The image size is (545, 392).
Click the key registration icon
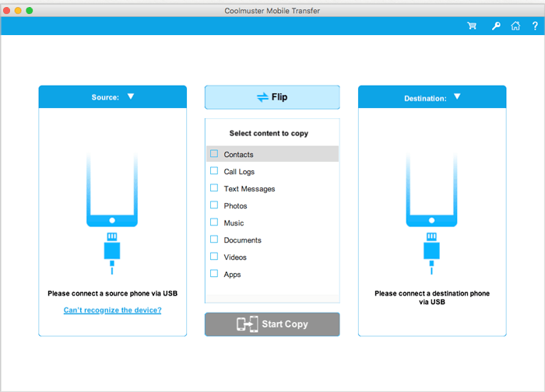point(496,26)
